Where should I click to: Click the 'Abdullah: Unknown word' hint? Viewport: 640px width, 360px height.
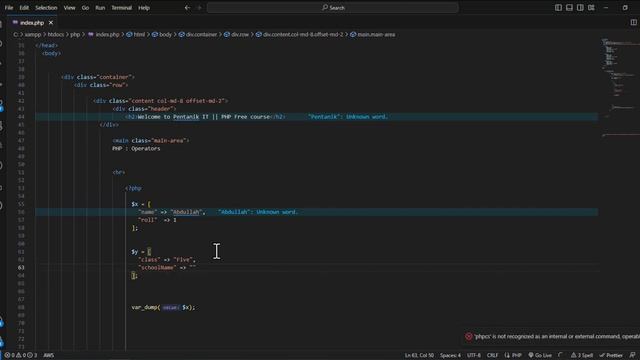[x=258, y=212]
